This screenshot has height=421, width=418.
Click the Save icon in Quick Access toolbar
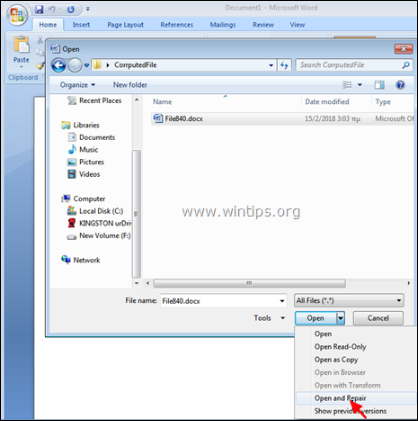point(39,9)
